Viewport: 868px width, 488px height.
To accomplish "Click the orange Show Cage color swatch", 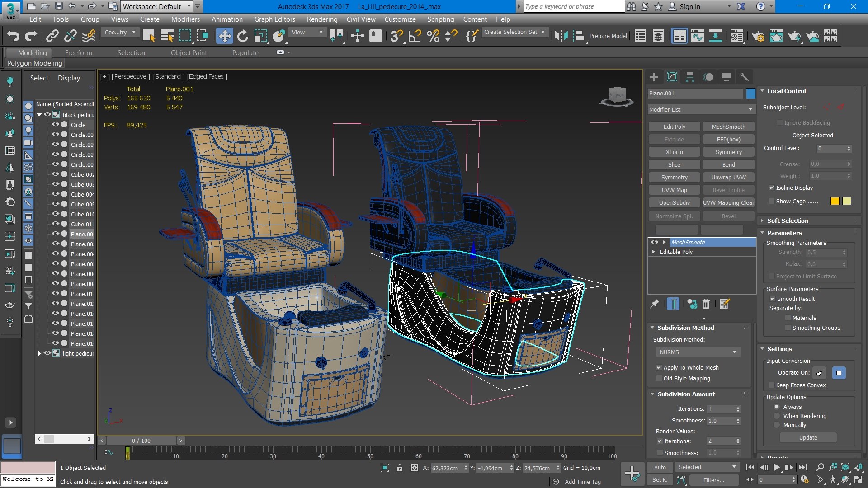I will [835, 202].
